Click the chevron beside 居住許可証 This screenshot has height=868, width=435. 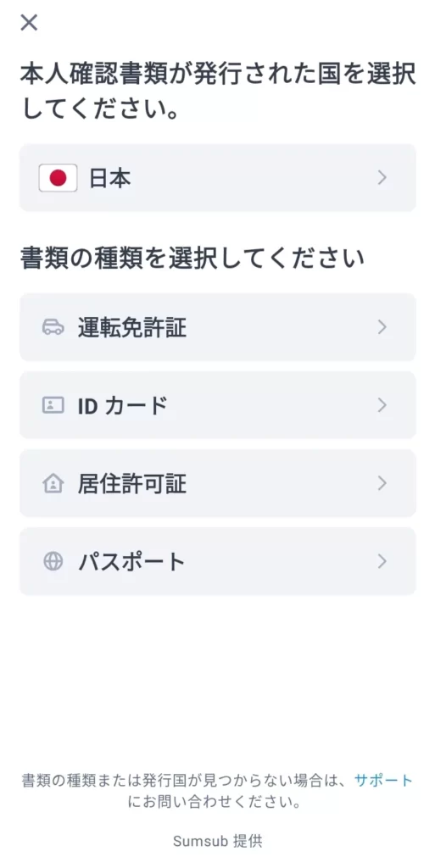[382, 483]
